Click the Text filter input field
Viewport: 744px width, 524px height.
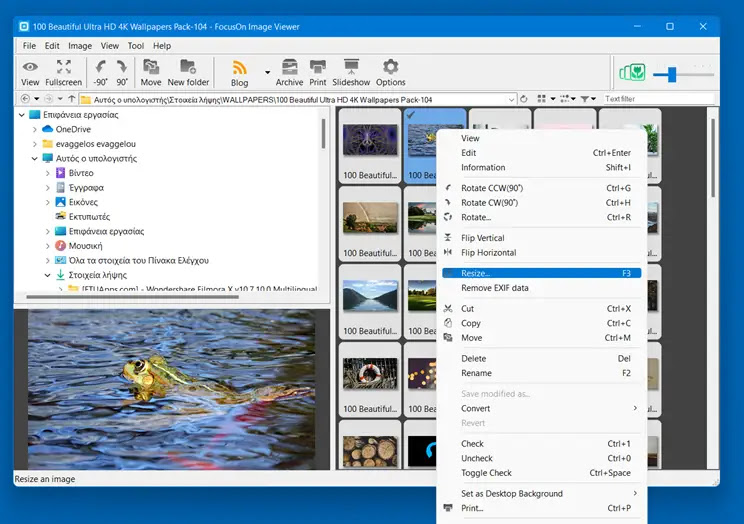[x=659, y=99]
